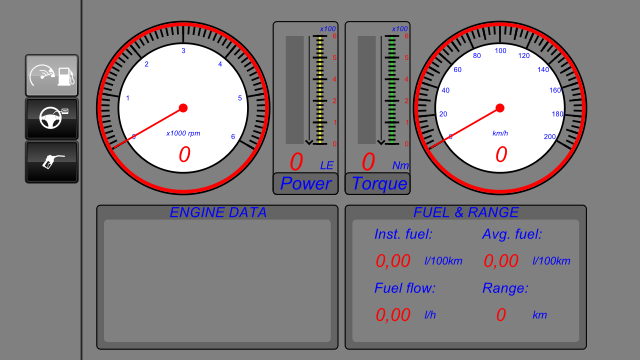Click the Torque label button

[x=378, y=184]
